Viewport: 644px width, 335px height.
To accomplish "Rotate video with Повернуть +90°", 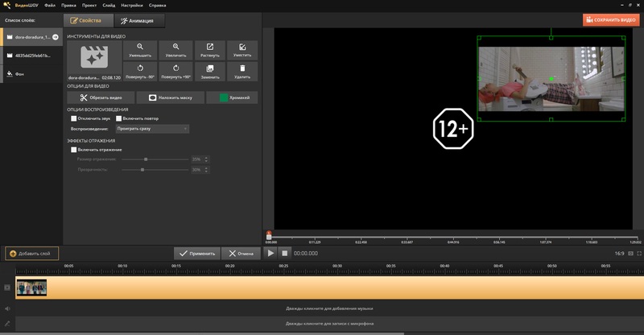I will click(x=175, y=72).
